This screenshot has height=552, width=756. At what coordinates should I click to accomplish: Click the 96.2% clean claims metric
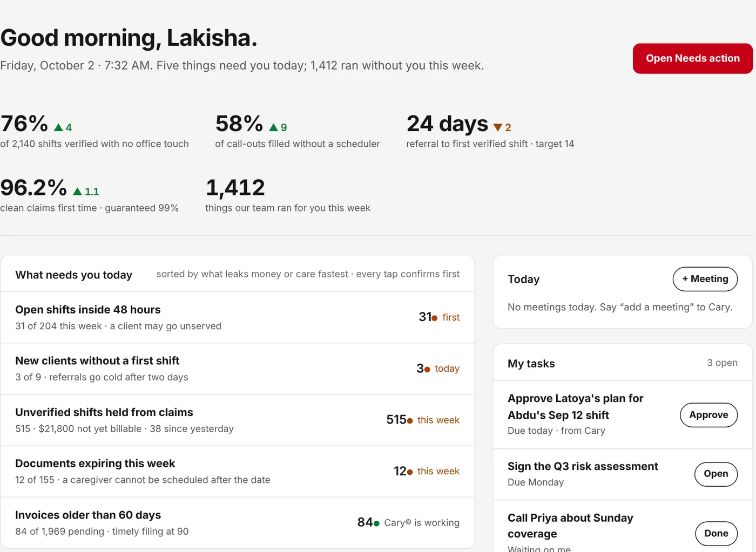click(89, 195)
